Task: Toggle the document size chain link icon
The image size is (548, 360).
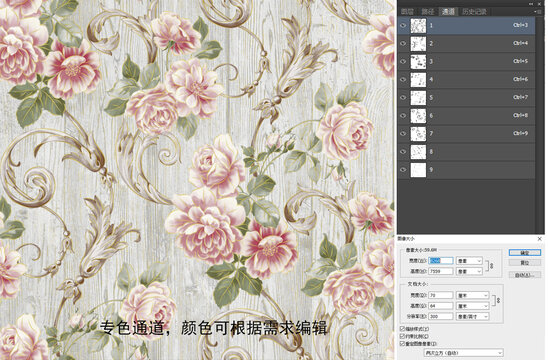Action: (498, 301)
